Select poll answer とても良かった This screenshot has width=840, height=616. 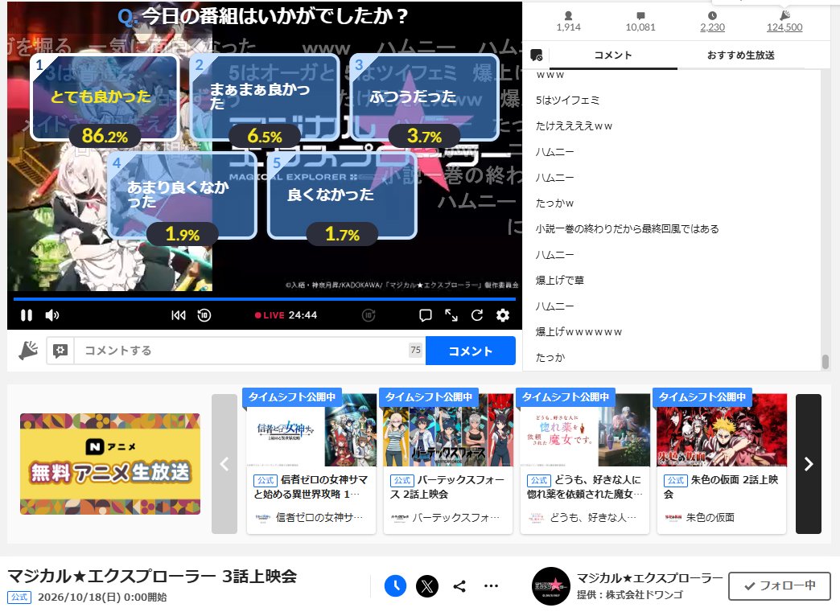[x=105, y=97]
